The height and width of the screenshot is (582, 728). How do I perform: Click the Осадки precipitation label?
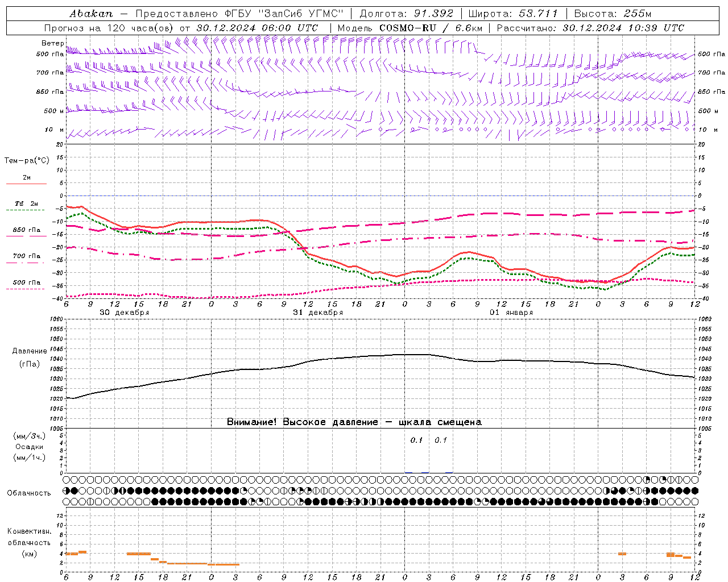click(29, 447)
